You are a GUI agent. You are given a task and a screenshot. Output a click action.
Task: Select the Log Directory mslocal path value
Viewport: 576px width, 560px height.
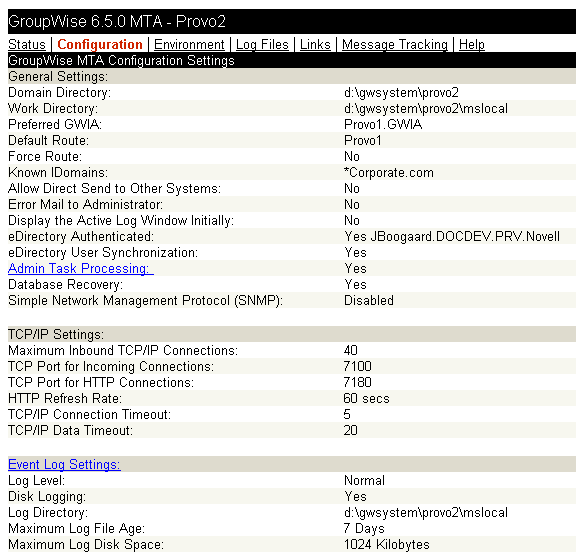(x=426, y=513)
